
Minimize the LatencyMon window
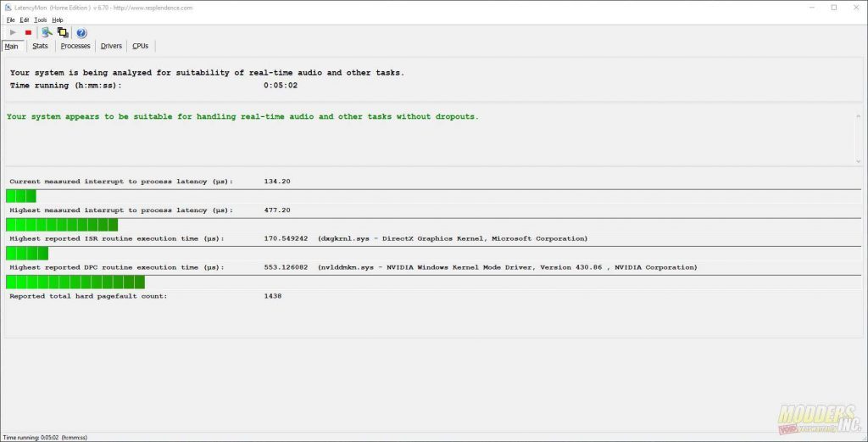tap(812, 8)
